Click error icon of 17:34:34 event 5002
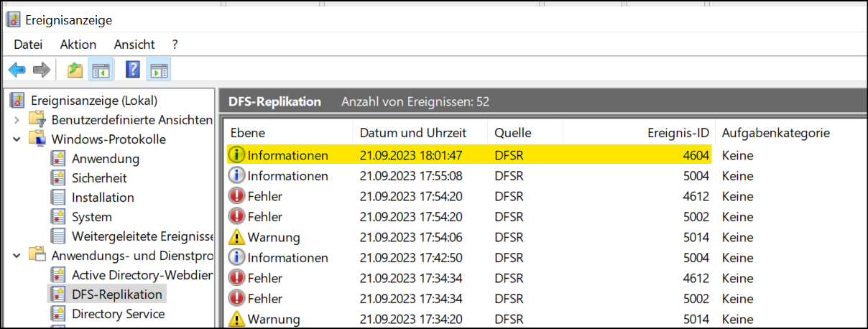Screen dimensions: 868x329 click(x=236, y=298)
